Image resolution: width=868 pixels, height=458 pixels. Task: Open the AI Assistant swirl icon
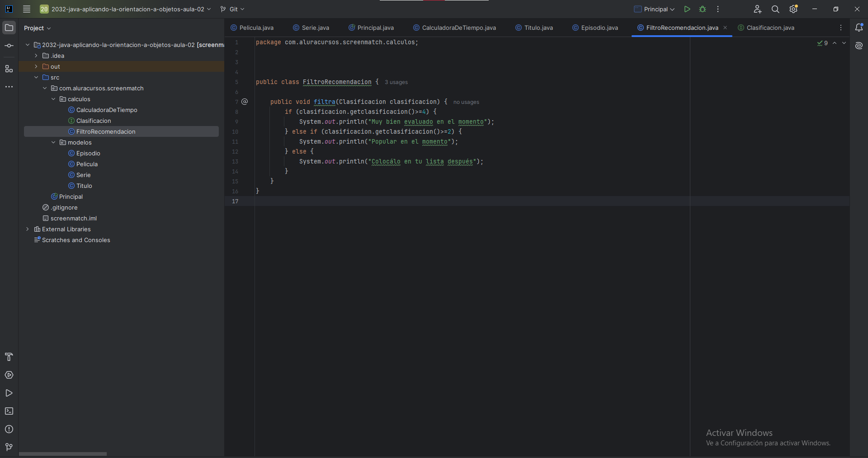click(859, 46)
